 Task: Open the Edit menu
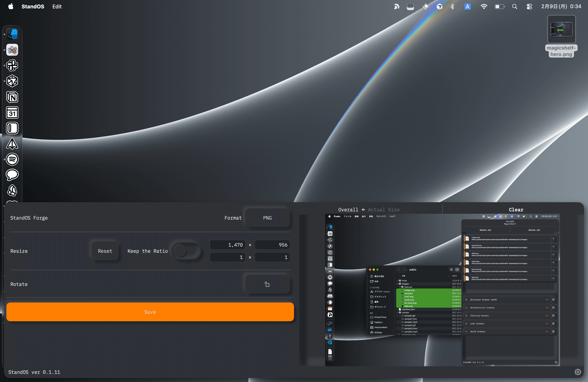pyautogui.click(x=57, y=6)
